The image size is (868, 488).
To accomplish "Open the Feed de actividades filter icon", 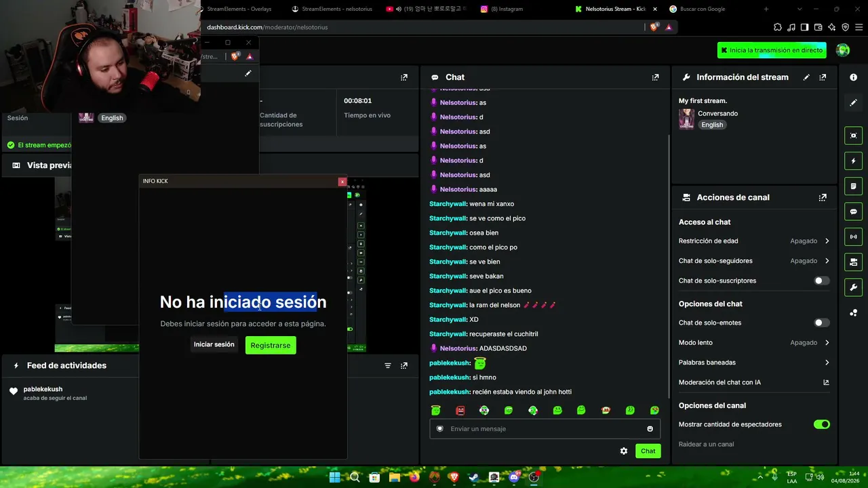I will tap(388, 365).
